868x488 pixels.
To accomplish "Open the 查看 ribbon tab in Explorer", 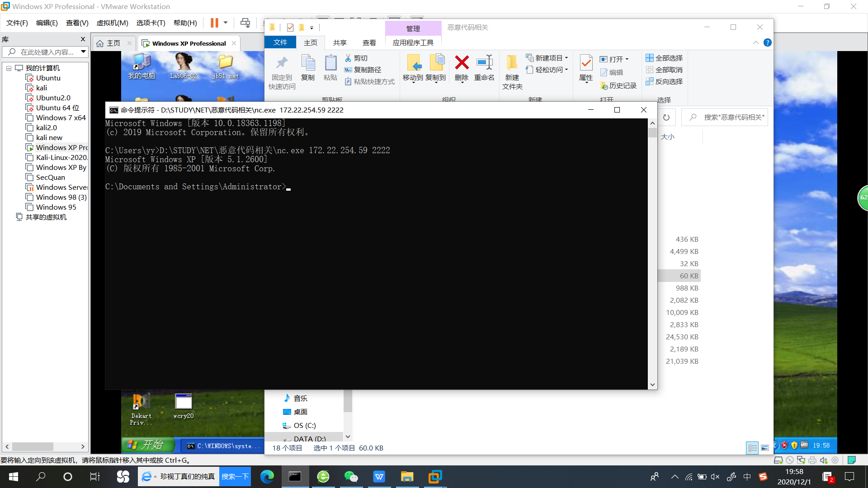I will [x=369, y=42].
